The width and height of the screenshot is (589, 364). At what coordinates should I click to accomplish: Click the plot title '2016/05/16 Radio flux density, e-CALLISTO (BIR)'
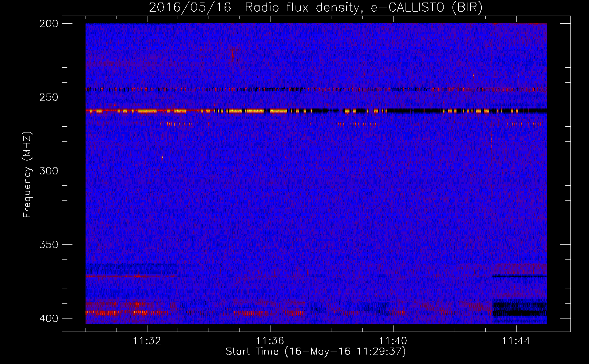pyautogui.click(x=316, y=7)
